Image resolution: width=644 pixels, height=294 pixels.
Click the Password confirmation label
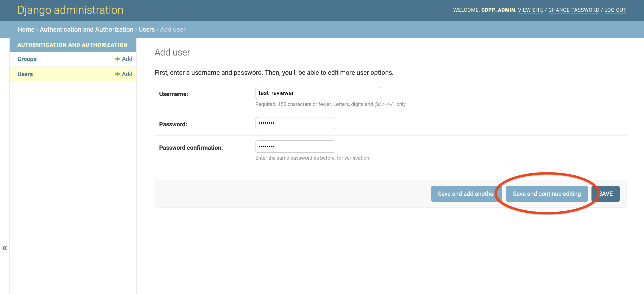click(191, 148)
